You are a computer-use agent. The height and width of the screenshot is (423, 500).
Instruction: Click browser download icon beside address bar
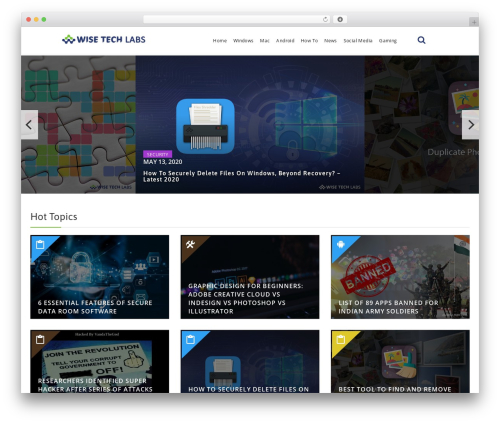click(340, 20)
